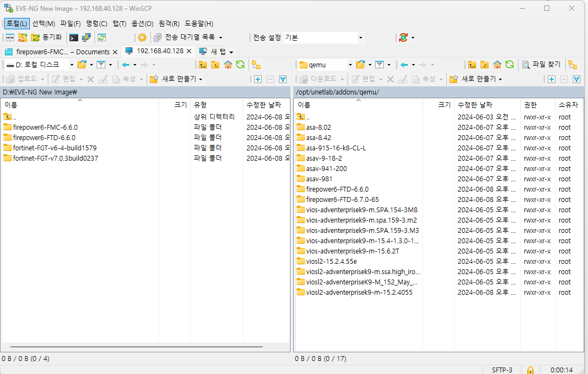Open the 옵션(O) menu
Viewport: 588px width, 374px height.
point(142,23)
